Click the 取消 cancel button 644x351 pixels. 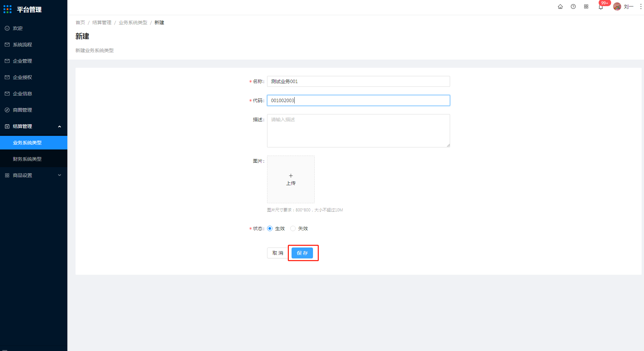(278, 253)
